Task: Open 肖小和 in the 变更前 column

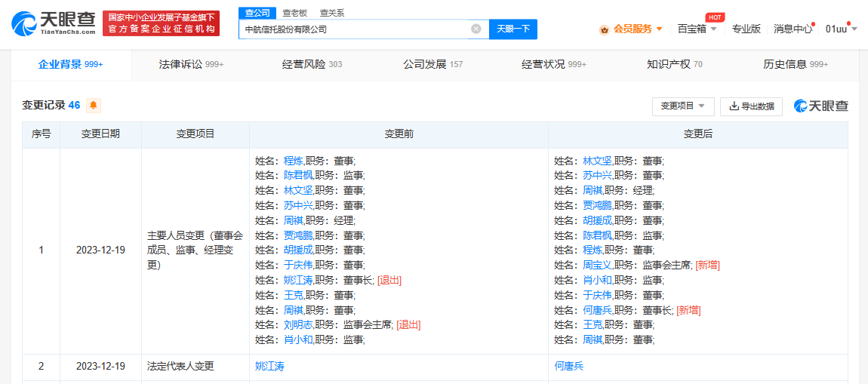Action: [298, 339]
